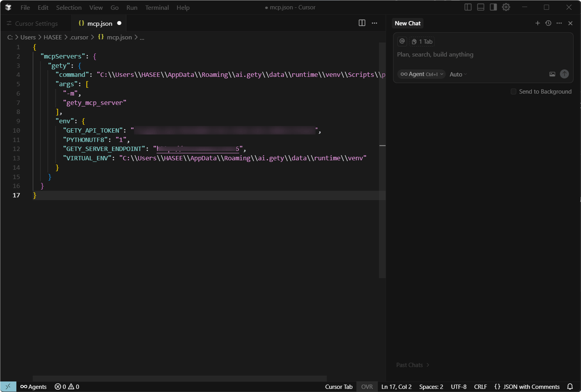Select HASEE in the breadcrumb path

click(x=53, y=37)
